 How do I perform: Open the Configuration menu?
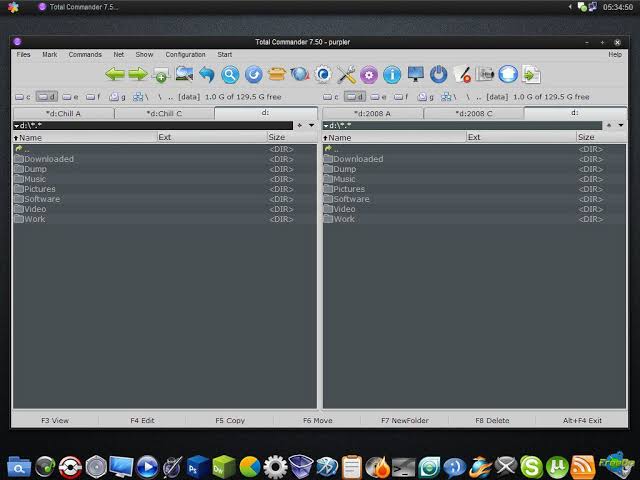pyautogui.click(x=185, y=54)
